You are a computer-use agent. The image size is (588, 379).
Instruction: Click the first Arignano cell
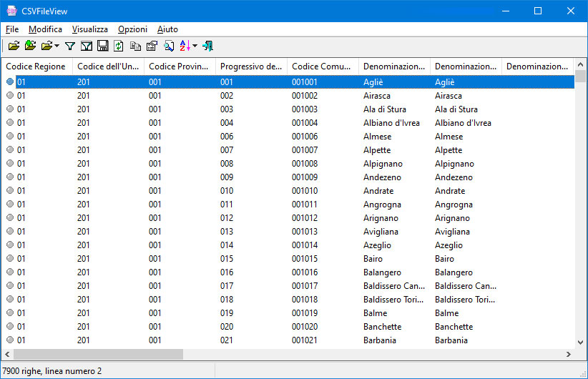[381, 218]
